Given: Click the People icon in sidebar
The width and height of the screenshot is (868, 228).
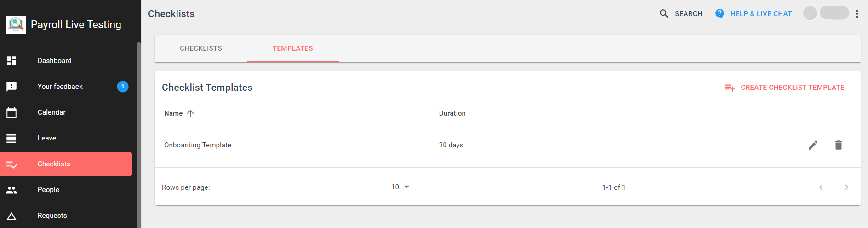Looking at the screenshot, I should coord(11,190).
